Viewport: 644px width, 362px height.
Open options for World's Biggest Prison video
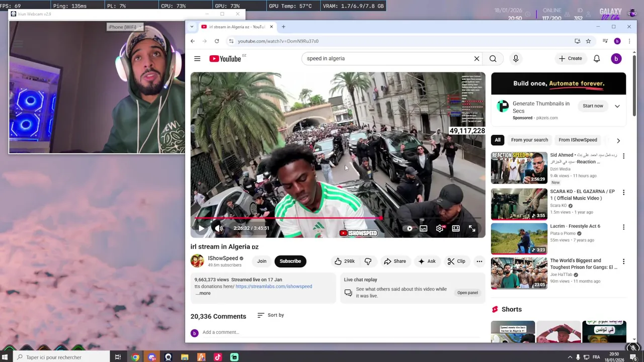click(623, 262)
